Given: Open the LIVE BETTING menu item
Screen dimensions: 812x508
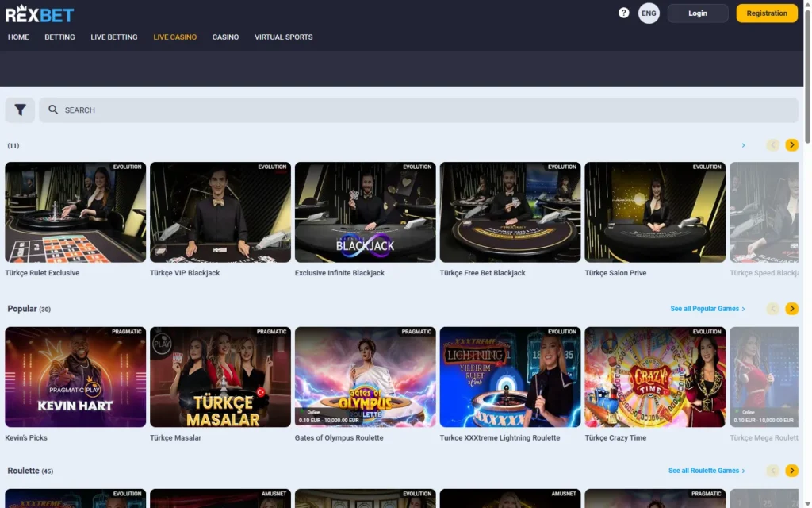Looking at the screenshot, I should click(114, 37).
